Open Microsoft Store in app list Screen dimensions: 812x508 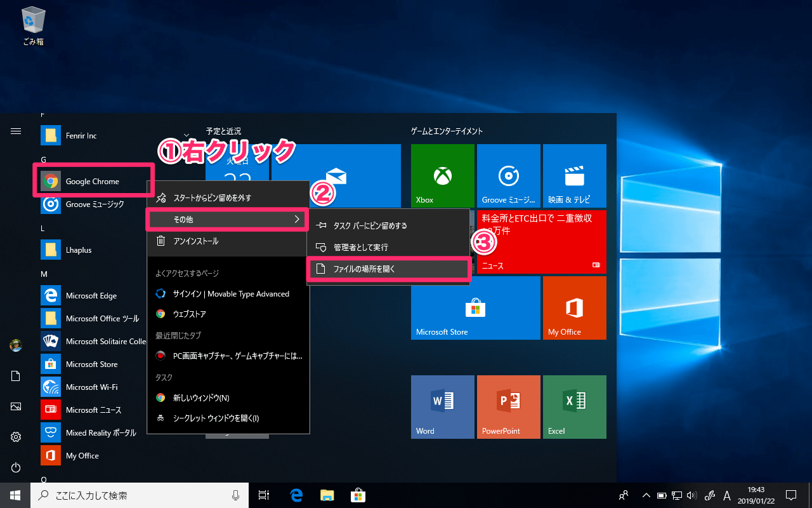(93, 364)
